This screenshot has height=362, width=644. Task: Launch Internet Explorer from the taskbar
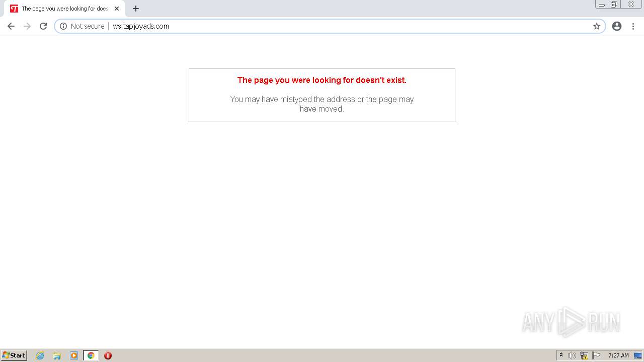[x=40, y=355]
